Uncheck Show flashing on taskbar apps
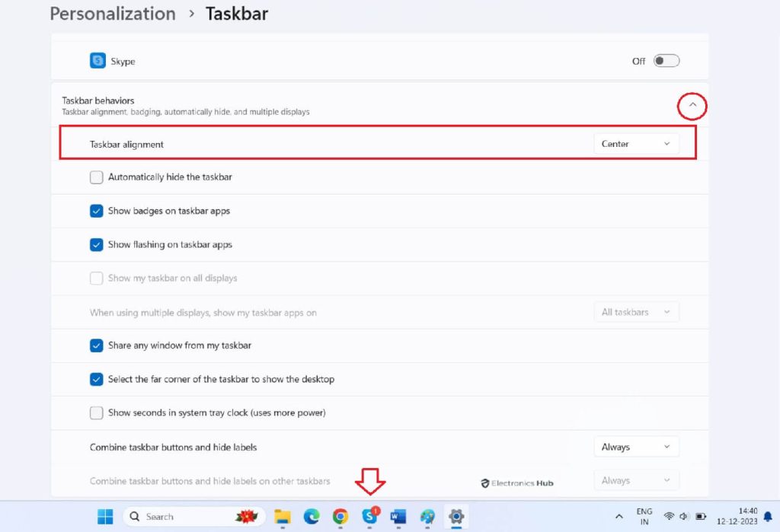Viewport: 780px width, 532px height. pos(96,244)
